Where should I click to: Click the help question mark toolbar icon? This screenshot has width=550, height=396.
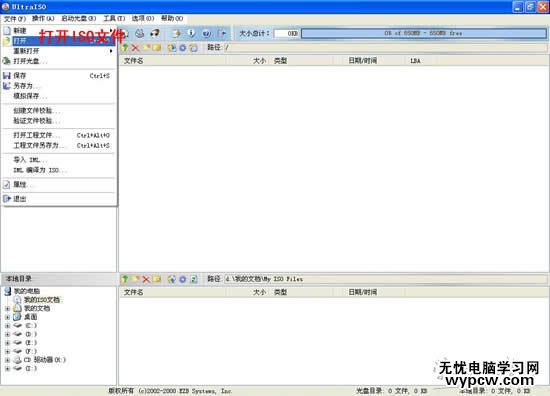[207, 33]
